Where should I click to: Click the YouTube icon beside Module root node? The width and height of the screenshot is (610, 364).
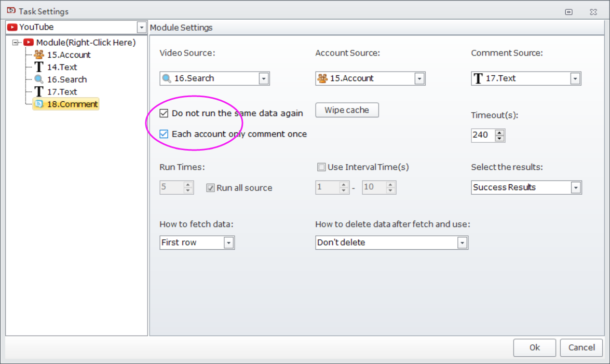[29, 43]
